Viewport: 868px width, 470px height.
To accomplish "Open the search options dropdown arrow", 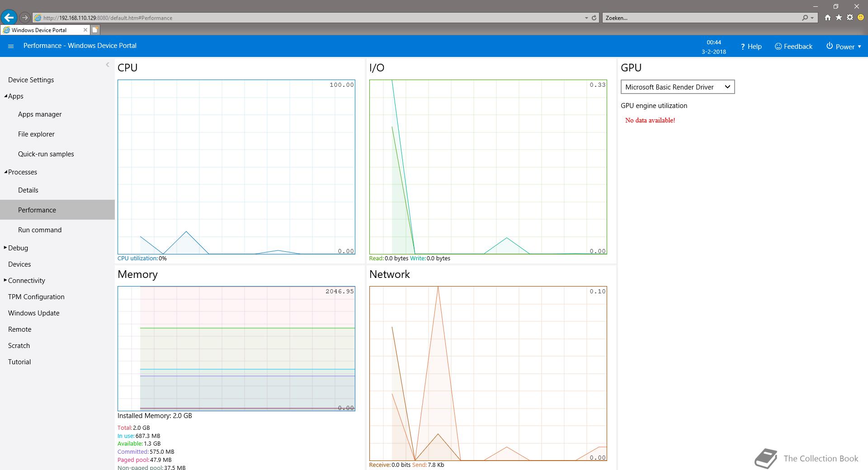I will [x=812, y=18].
